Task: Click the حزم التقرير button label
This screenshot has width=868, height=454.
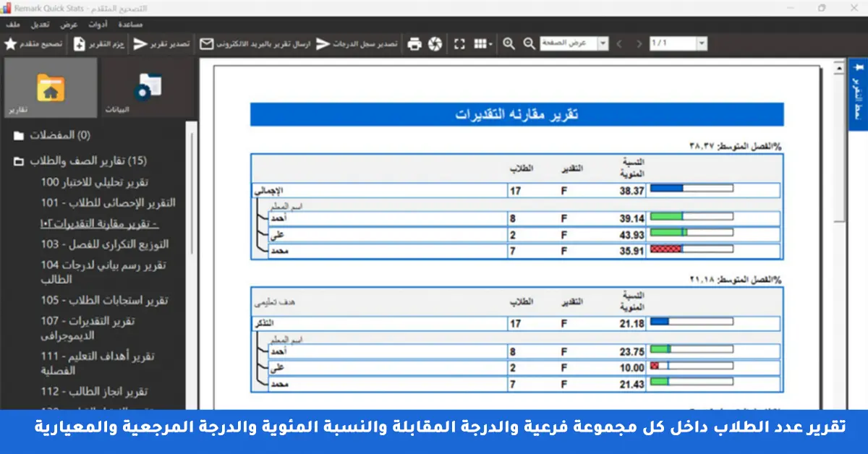Action: click(106, 44)
